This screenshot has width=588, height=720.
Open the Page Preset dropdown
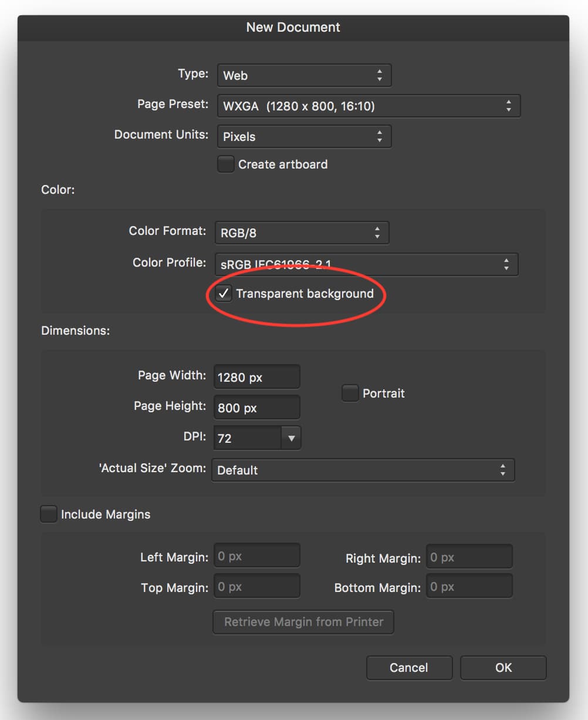click(369, 106)
